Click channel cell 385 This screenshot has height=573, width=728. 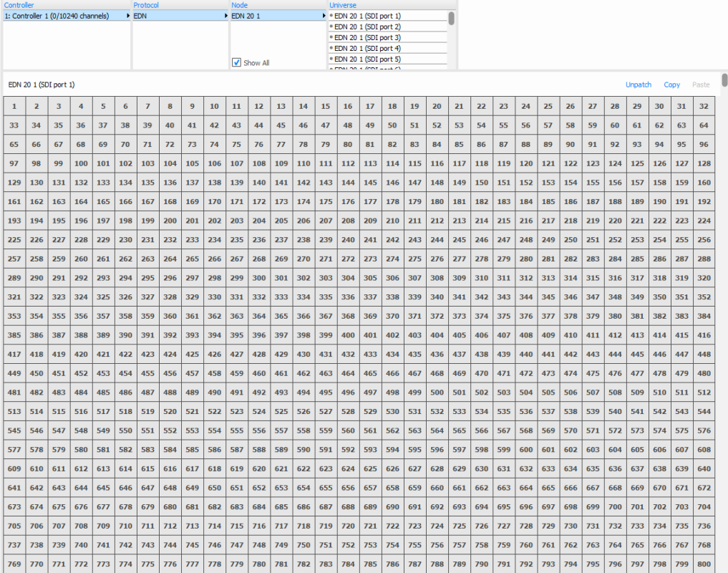tap(14, 335)
